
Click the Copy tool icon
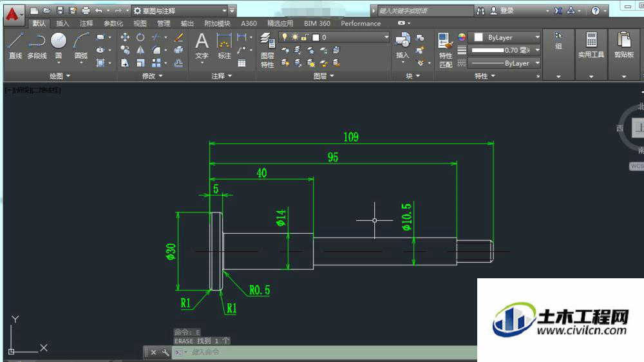pos(125,50)
